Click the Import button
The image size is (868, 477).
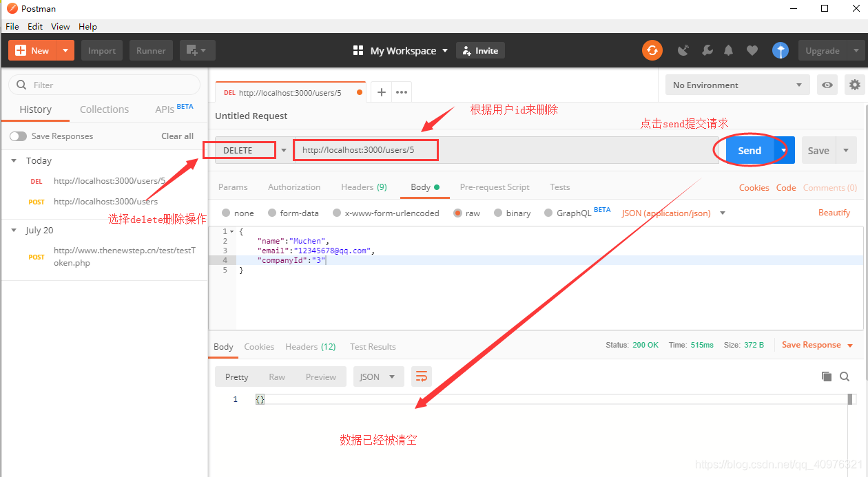[x=102, y=50]
